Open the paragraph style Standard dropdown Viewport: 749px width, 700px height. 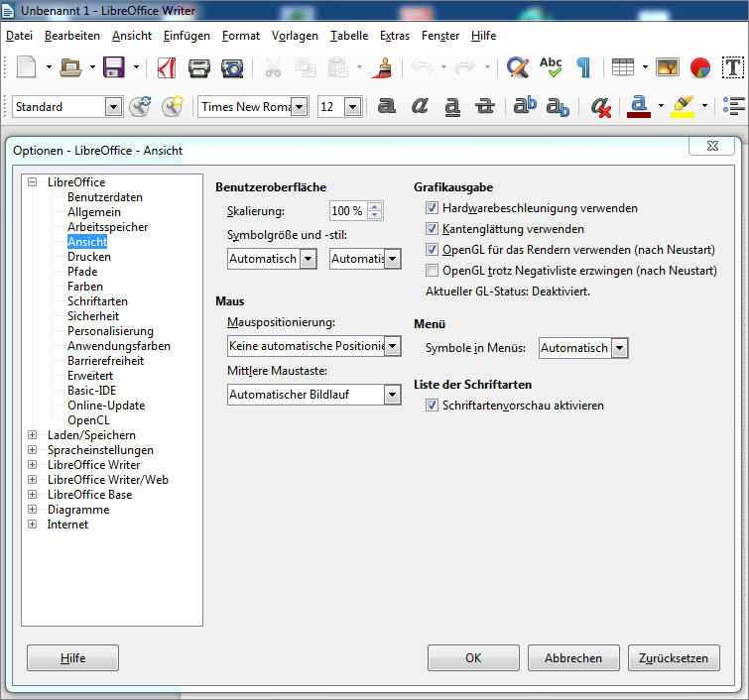tap(113, 106)
